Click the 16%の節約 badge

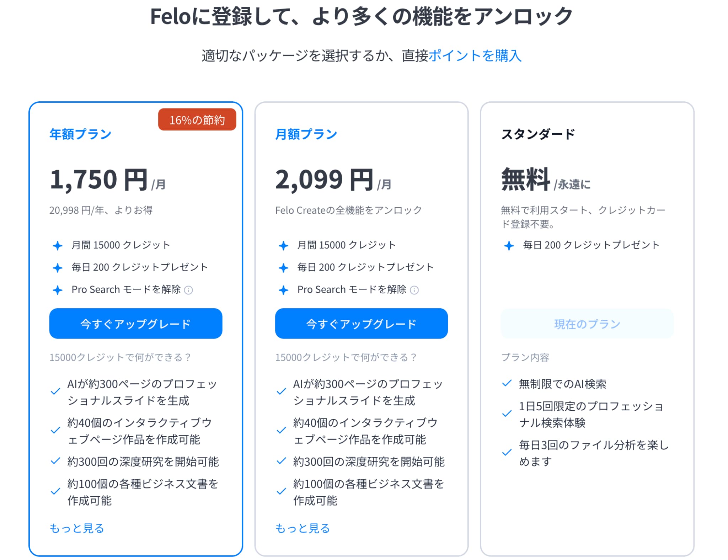(197, 120)
